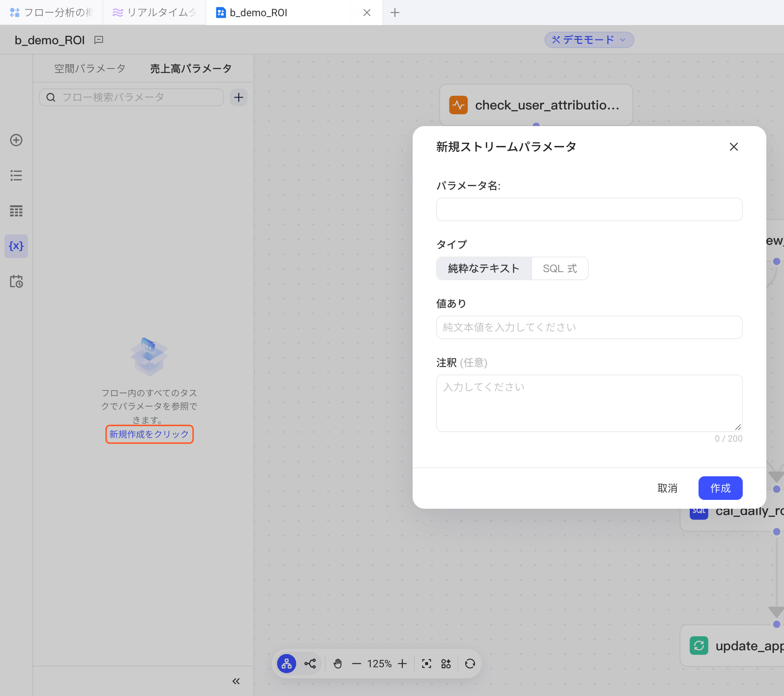Click the add node plus-circle sidebar icon

coord(16,140)
